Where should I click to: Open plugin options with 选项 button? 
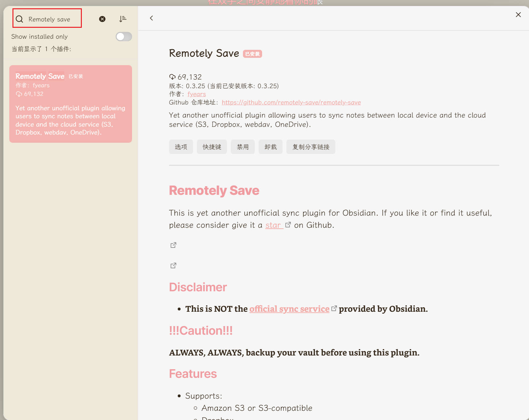(x=181, y=147)
